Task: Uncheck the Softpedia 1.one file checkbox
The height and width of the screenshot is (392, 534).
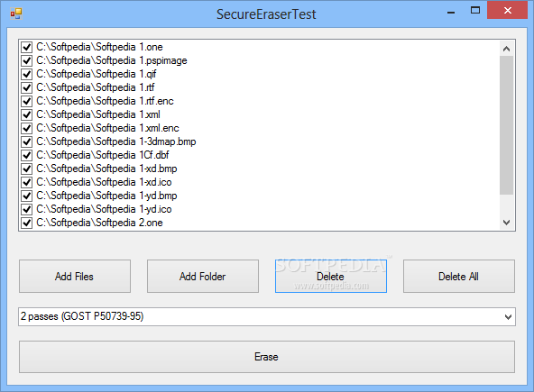Action: tap(26, 47)
